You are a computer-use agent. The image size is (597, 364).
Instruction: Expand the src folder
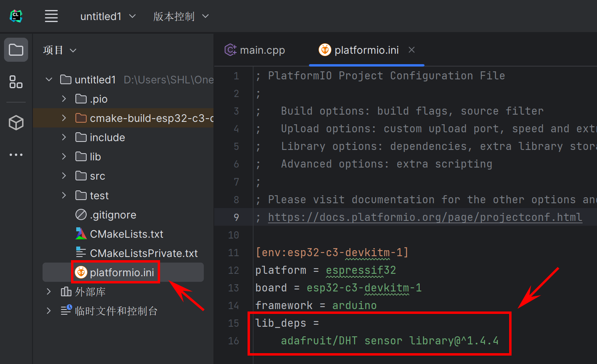[63, 176]
